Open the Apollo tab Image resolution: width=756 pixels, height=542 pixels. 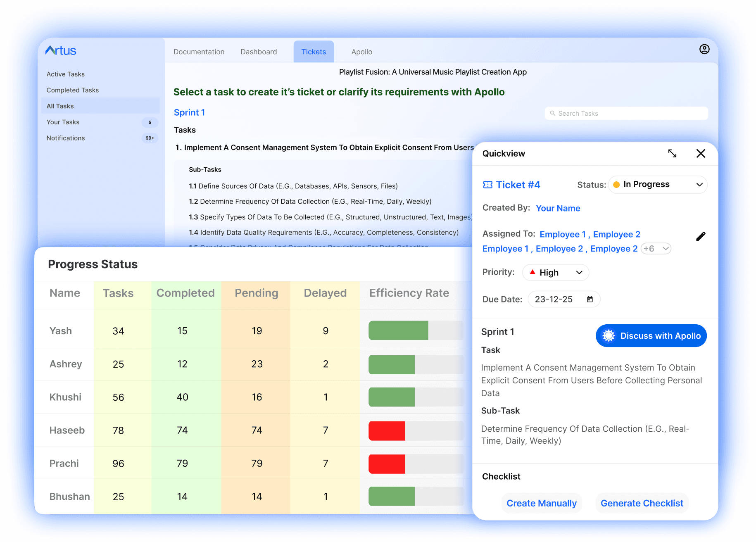[x=361, y=52]
